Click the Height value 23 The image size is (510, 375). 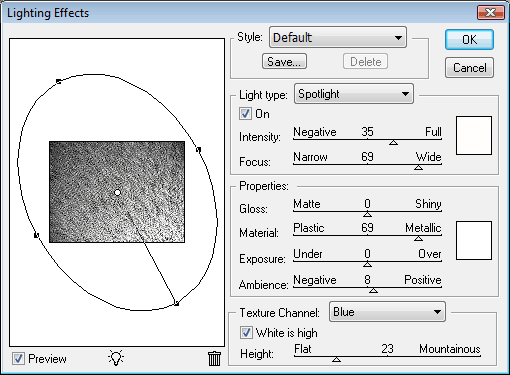coord(387,349)
